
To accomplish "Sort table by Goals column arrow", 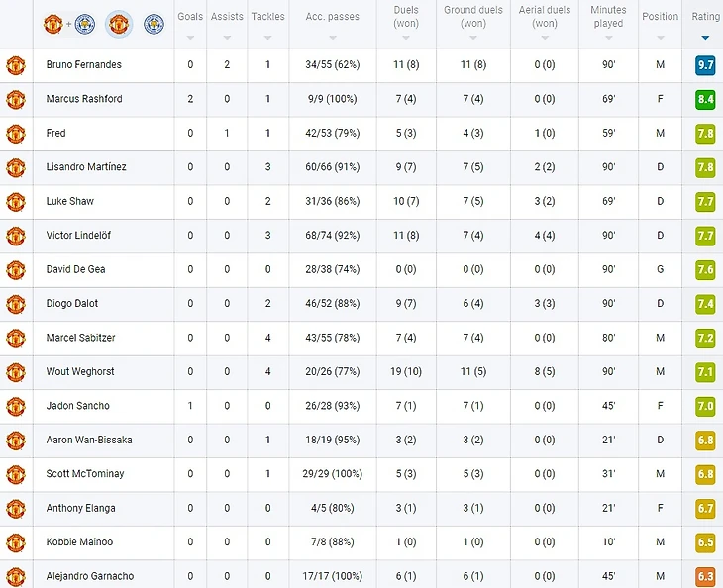I will point(190,38).
